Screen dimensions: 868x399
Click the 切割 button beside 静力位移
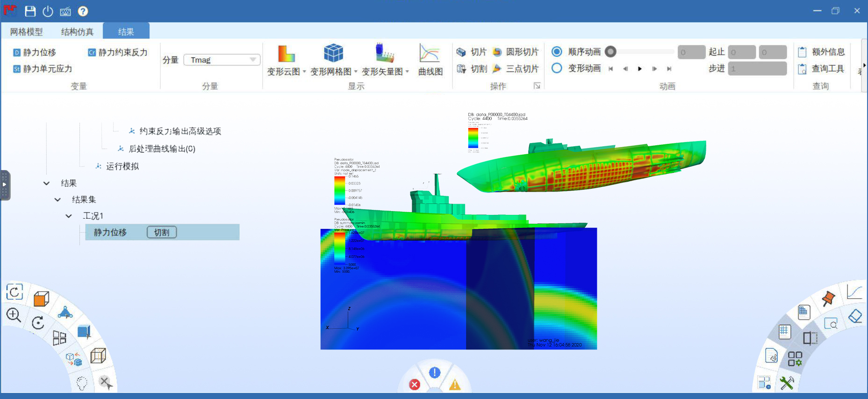pyautogui.click(x=162, y=232)
